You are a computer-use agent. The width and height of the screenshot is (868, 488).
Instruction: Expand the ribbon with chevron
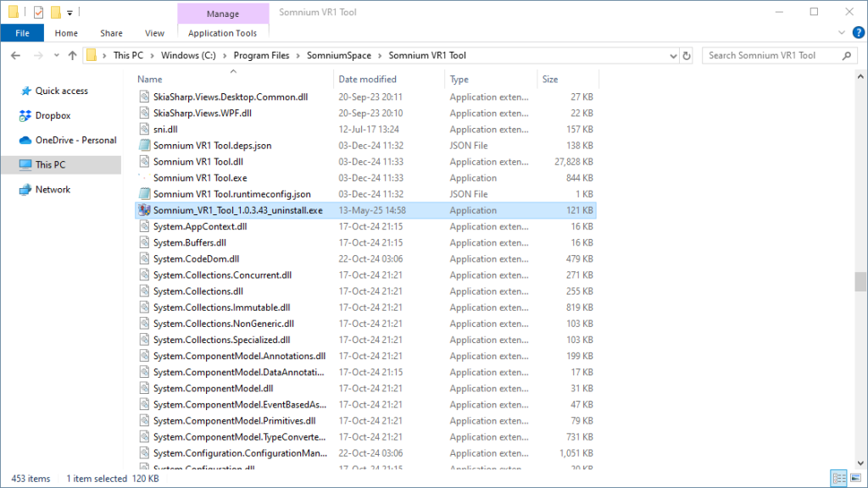click(841, 33)
